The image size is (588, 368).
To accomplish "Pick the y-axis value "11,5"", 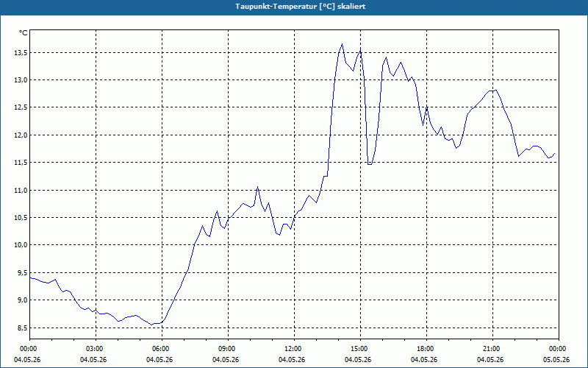I will tap(21, 162).
